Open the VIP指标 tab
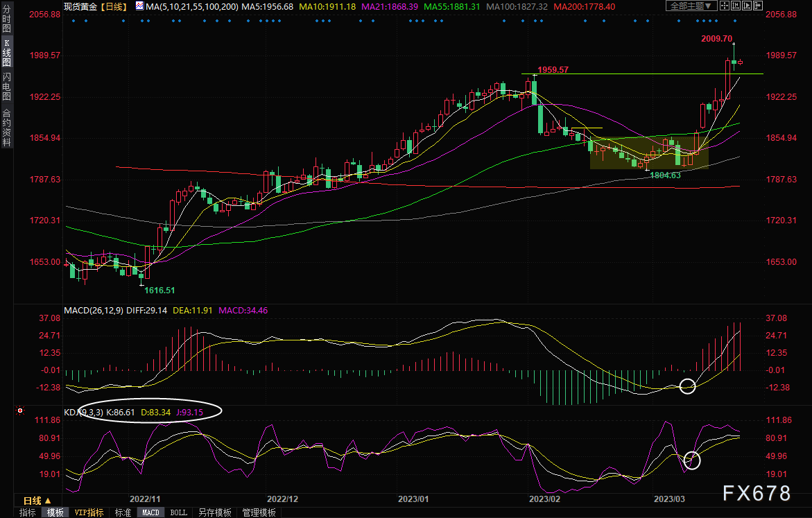This screenshot has width=812, height=518. click(x=89, y=512)
